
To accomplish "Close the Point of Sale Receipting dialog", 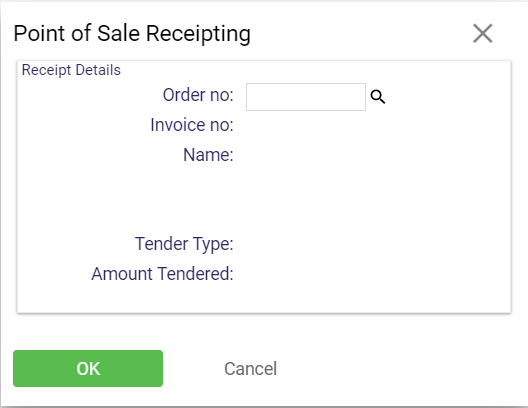I will (x=483, y=33).
